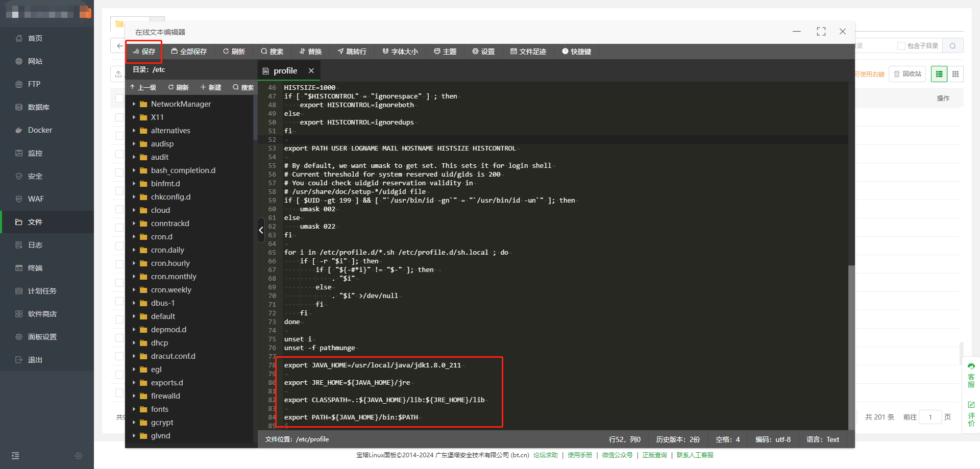The width and height of the screenshot is (980, 469).
Task: Open 快捷键 shortcuts help
Action: coord(576,52)
